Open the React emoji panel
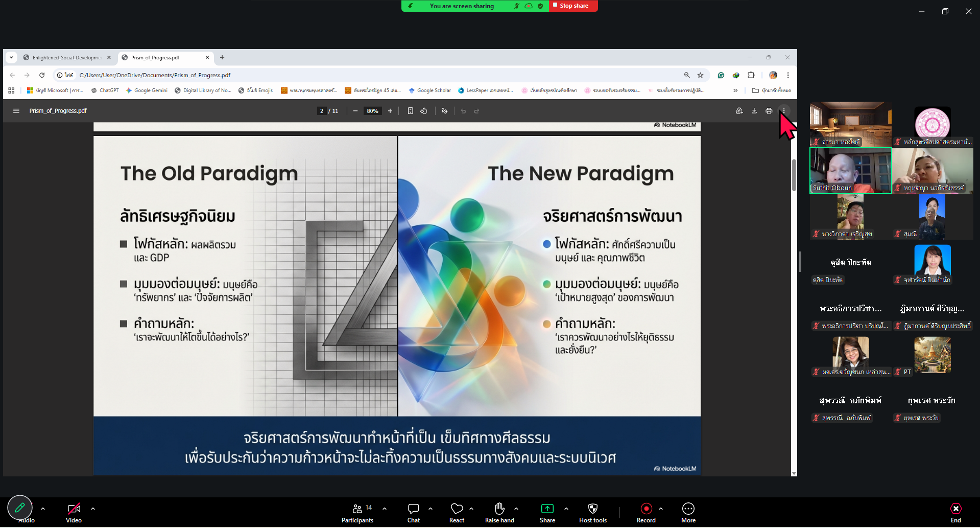The height and width of the screenshot is (528, 980). coord(457,513)
